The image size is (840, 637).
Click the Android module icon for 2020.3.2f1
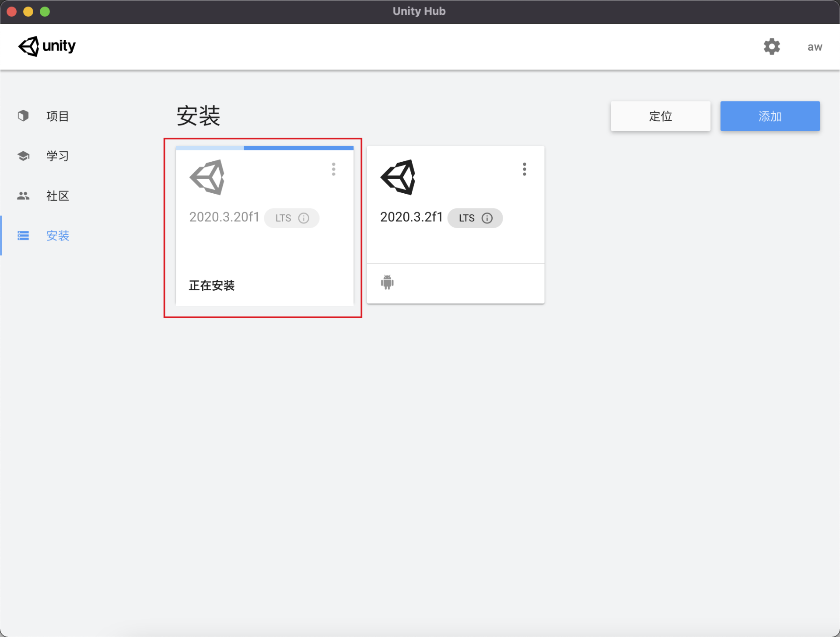click(387, 282)
